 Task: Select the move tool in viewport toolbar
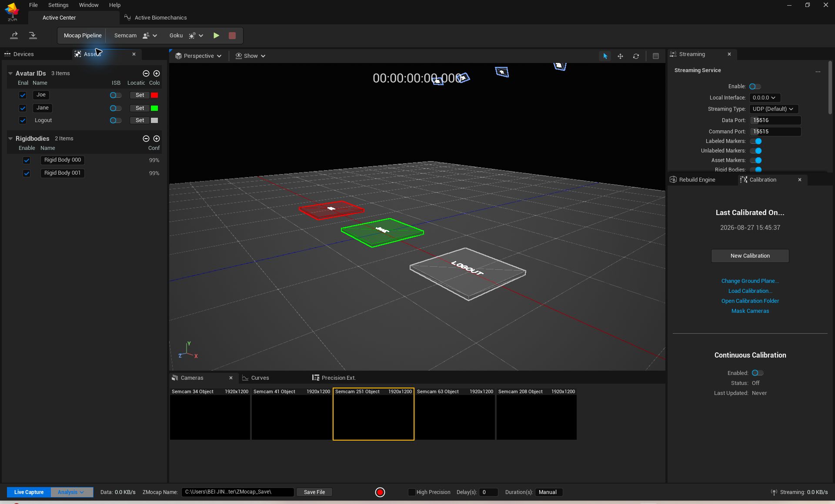click(x=621, y=56)
